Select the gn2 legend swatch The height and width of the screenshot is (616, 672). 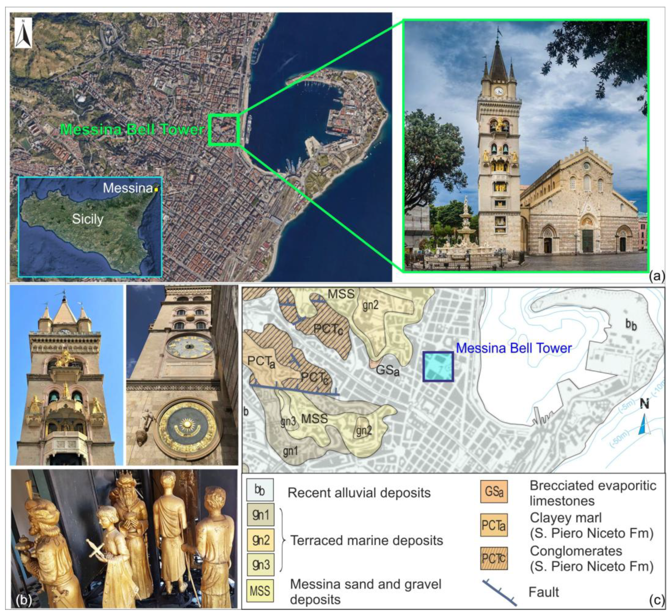[260, 540]
